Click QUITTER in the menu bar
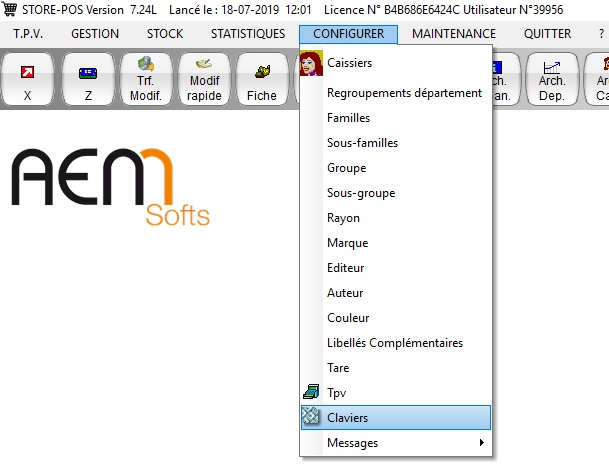Image resolution: width=609 pixels, height=474 pixels. click(547, 34)
